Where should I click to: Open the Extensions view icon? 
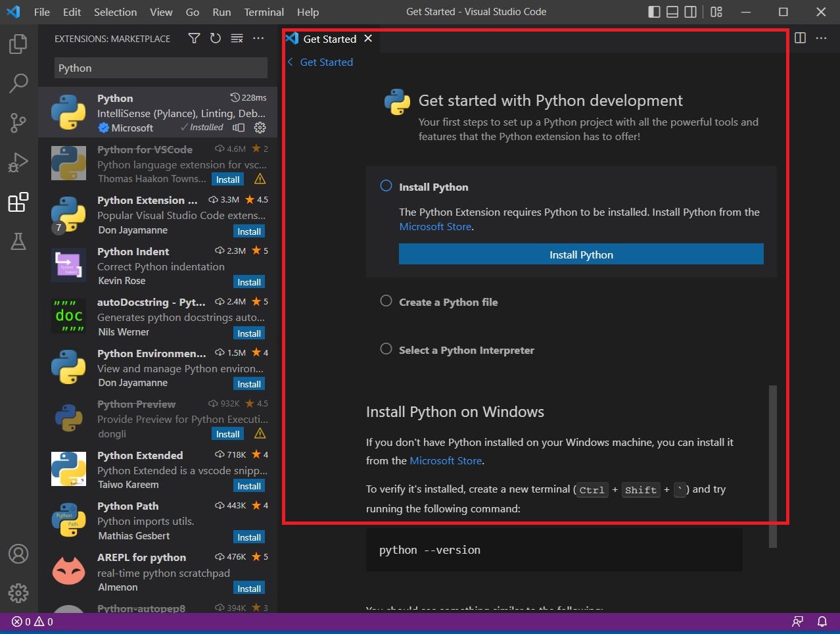18,202
